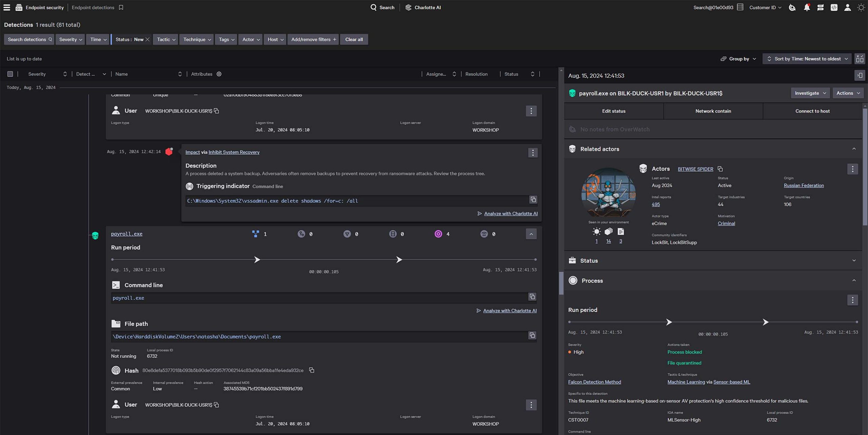The height and width of the screenshot is (435, 868).
Task: Open the BITWISE SPIDER actor link
Action: [x=695, y=169]
